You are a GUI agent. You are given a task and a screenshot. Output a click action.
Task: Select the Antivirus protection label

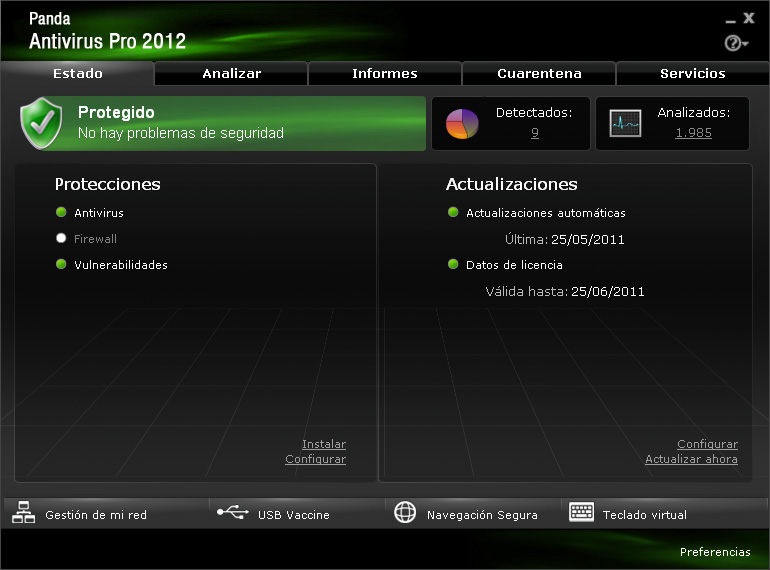point(99,213)
